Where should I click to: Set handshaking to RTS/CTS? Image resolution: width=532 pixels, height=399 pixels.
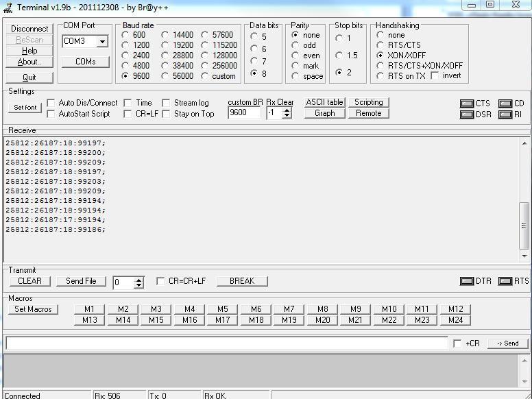[x=380, y=45]
